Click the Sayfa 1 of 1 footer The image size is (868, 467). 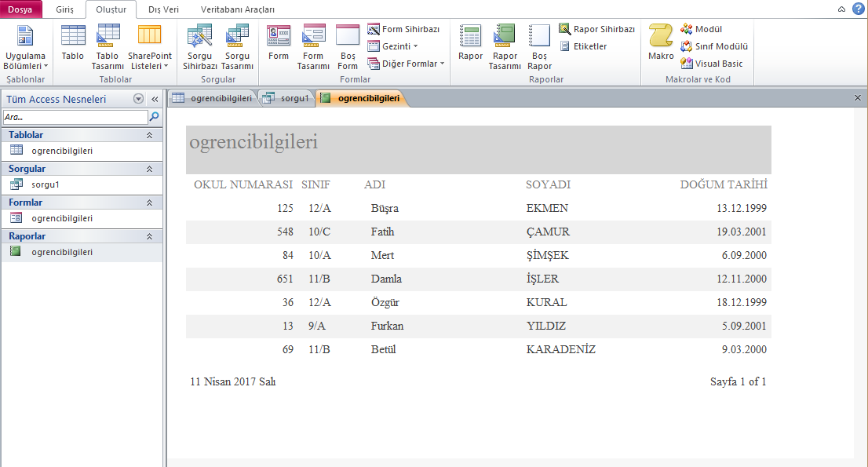click(x=738, y=381)
